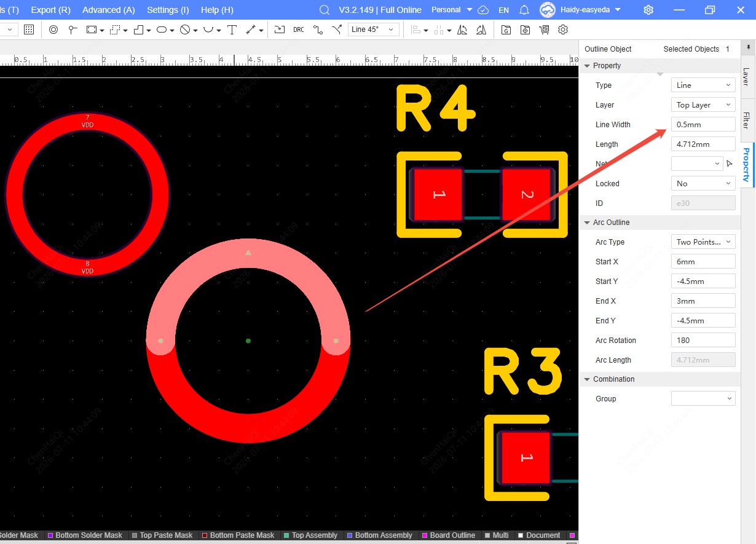Screen dimensions: 756x544
Task: Open the settings gear beside the username
Action: point(648,10)
